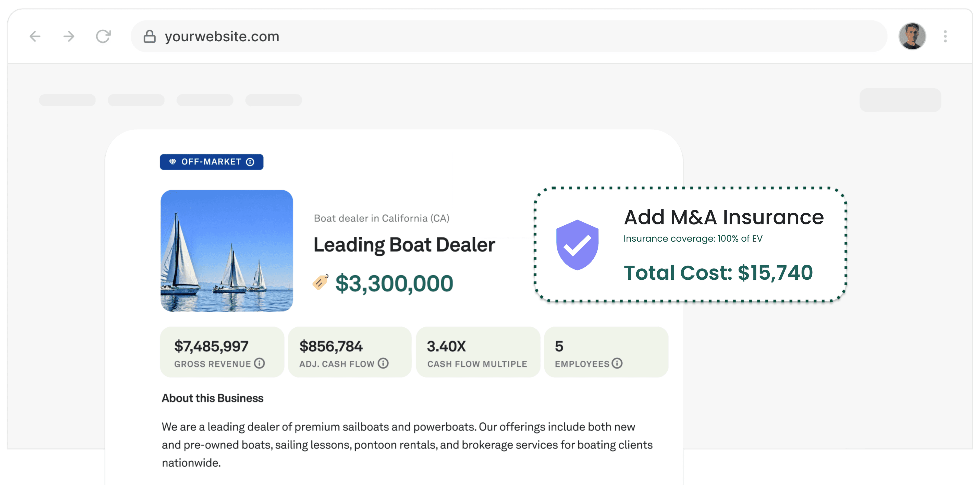This screenshot has height=485, width=980.
Task: Click the price tag icon
Action: (x=320, y=282)
